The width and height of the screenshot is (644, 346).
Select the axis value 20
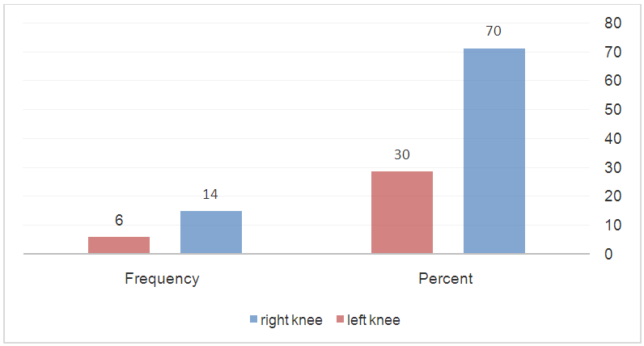pyautogui.click(x=613, y=196)
